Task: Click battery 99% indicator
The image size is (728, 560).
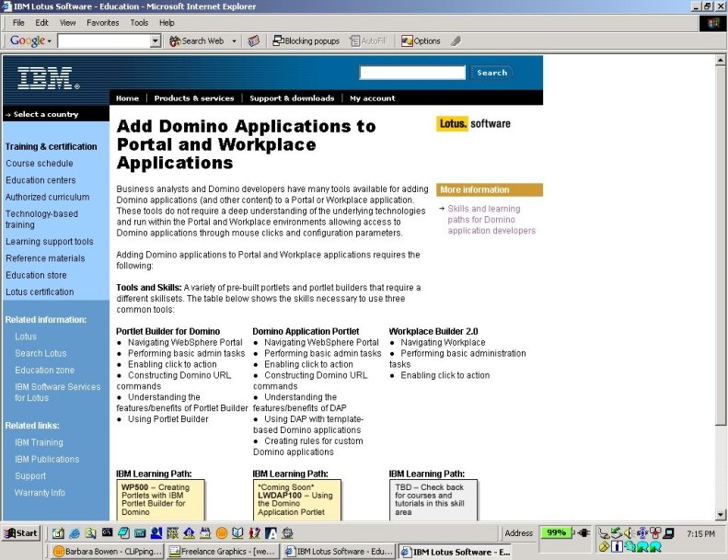Action: point(556,532)
